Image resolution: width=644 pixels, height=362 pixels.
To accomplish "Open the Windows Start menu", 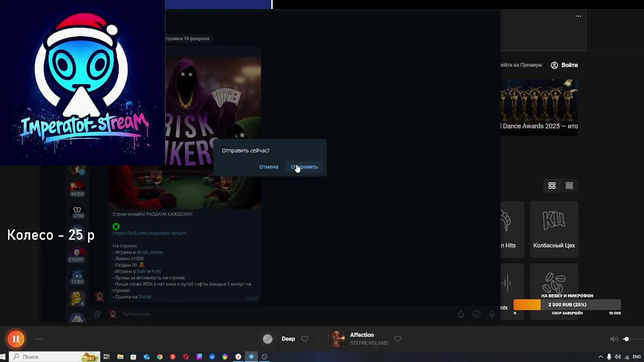I will click(x=4, y=356).
